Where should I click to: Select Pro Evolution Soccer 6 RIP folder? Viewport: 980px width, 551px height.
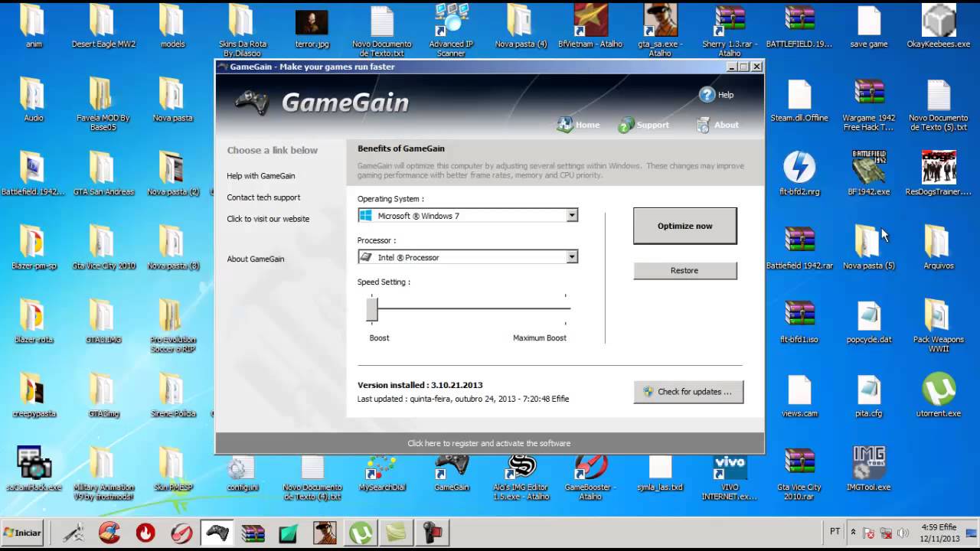173,325
